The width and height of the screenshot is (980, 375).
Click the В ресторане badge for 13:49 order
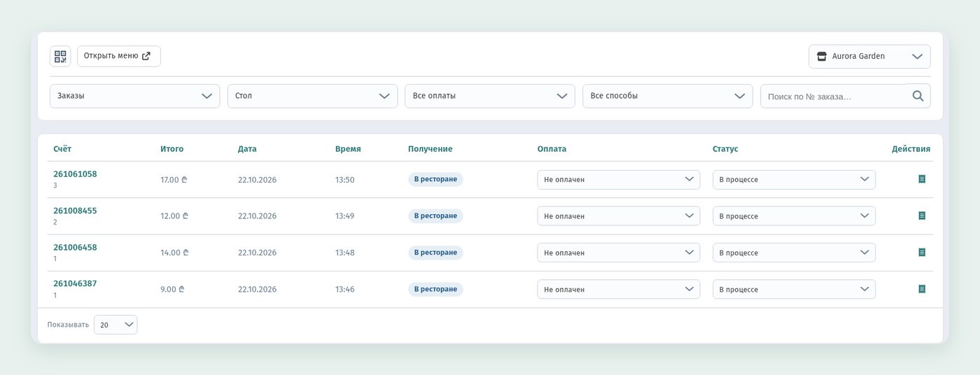tap(435, 215)
